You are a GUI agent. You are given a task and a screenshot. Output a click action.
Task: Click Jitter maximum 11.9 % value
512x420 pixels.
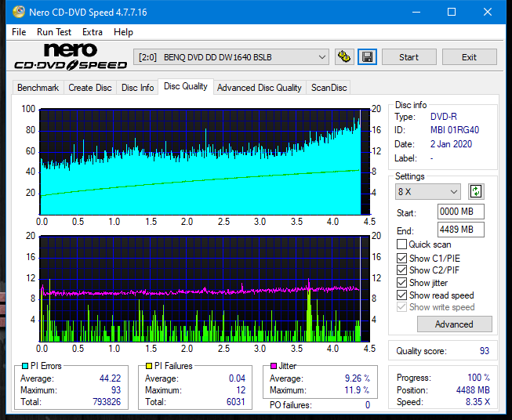pyautogui.click(x=358, y=390)
